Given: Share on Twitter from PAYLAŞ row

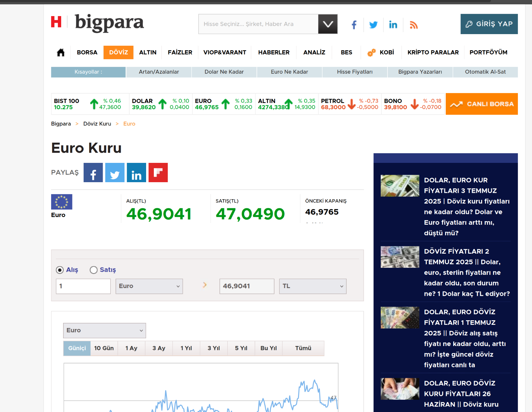Looking at the screenshot, I should point(115,173).
